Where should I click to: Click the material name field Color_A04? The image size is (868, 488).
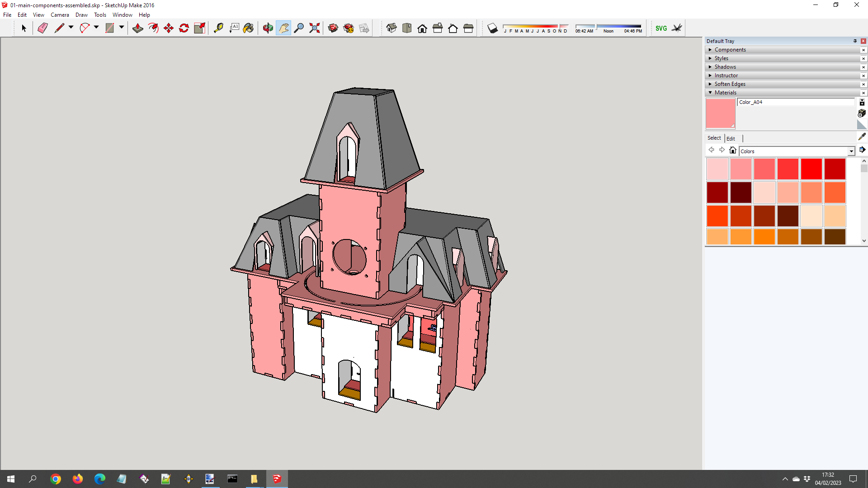pyautogui.click(x=796, y=102)
